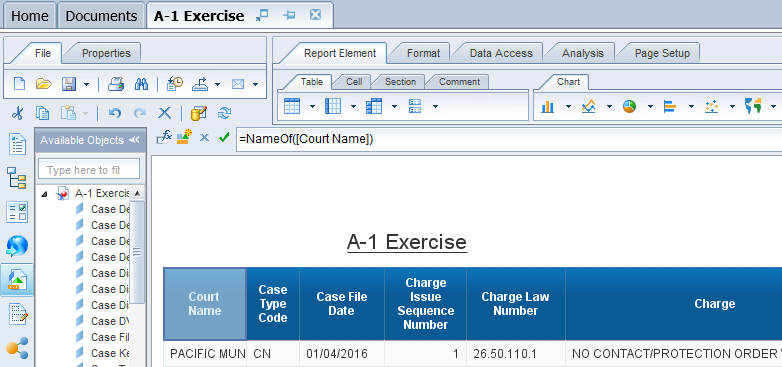The height and width of the screenshot is (367, 782).
Task: Open the Page Setup ribbon tab
Action: pyautogui.click(x=662, y=53)
